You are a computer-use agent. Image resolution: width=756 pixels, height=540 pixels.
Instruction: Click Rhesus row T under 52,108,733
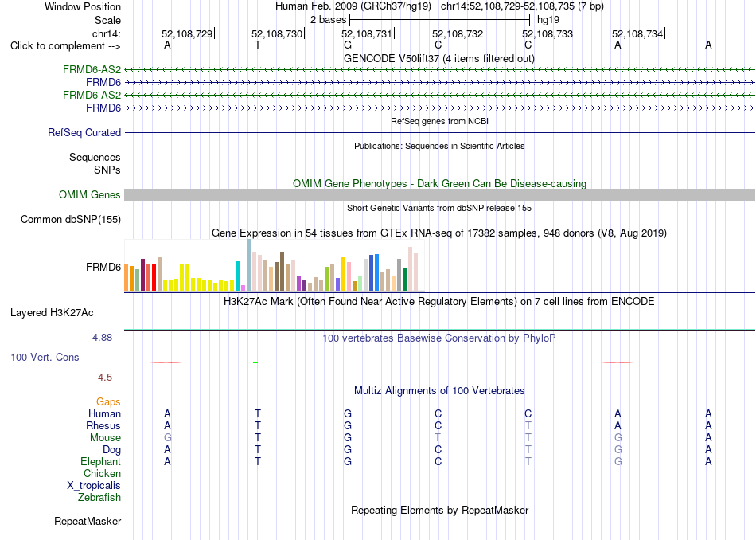pyautogui.click(x=528, y=425)
